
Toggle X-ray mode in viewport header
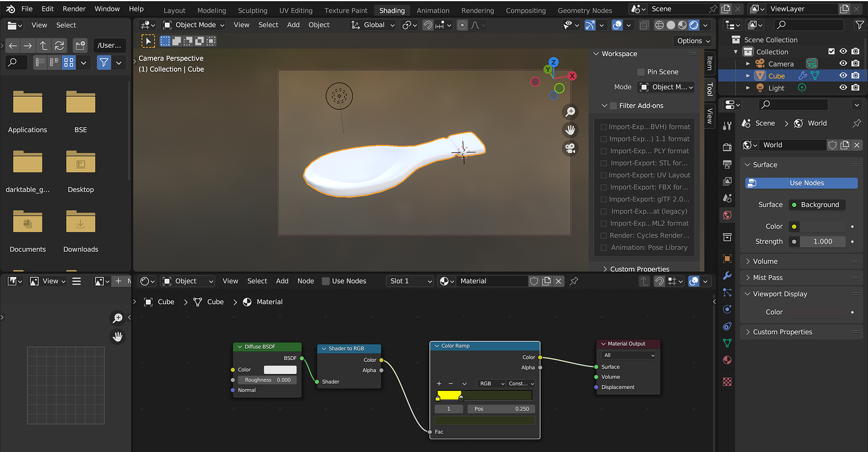click(x=644, y=25)
